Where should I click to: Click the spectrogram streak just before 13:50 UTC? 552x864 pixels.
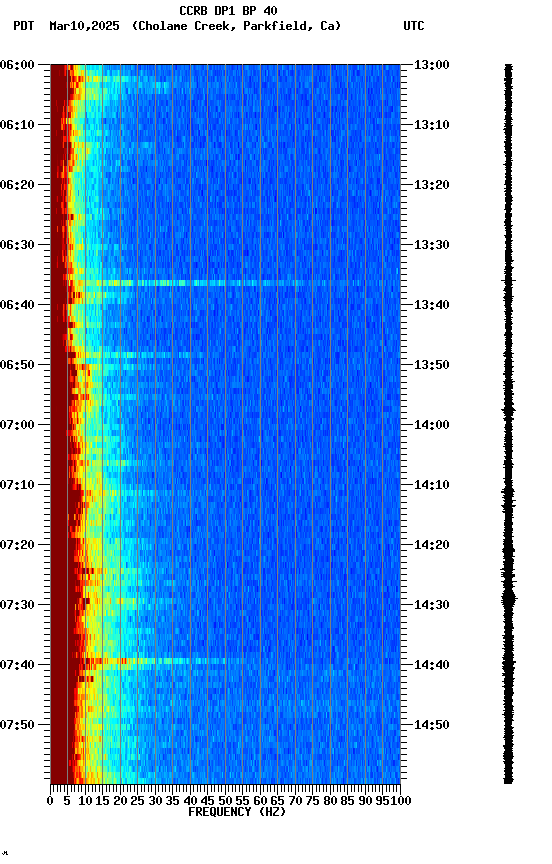(135, 355)
